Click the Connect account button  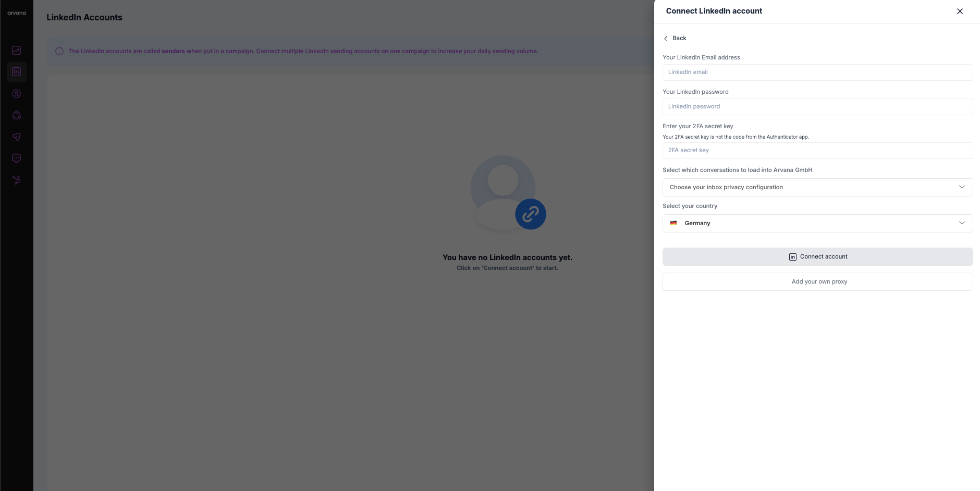coord(817,256)
